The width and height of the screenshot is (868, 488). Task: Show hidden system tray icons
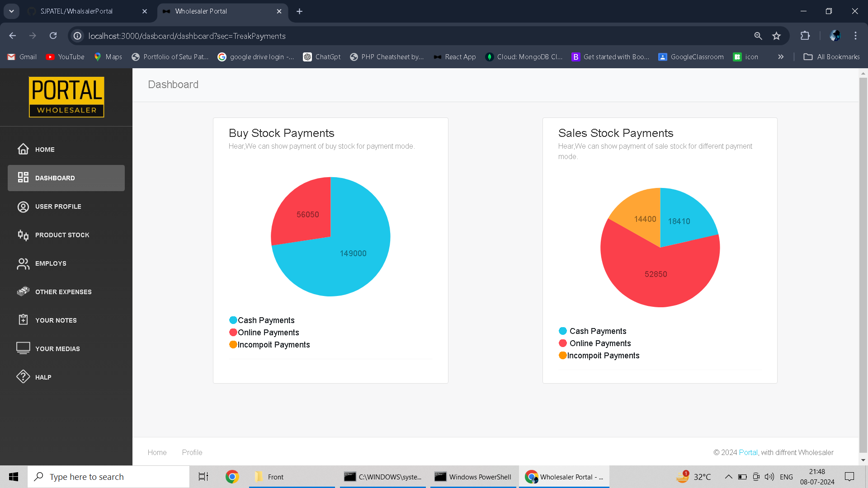[728, 477]
